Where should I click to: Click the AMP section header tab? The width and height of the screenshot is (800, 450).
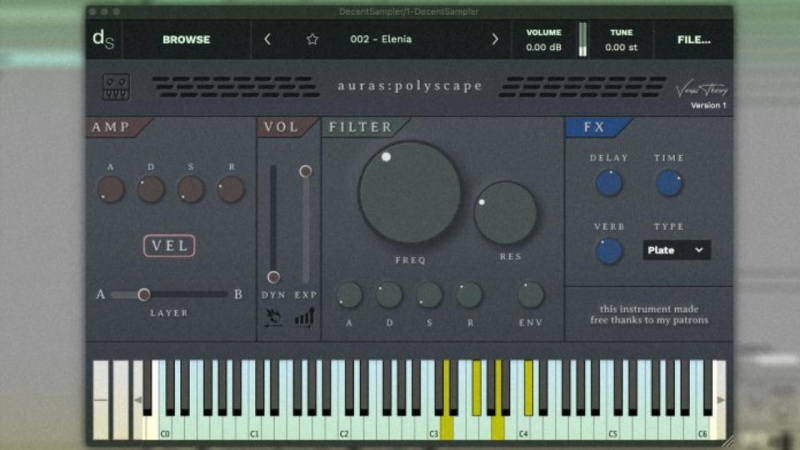tap(116, 127)
